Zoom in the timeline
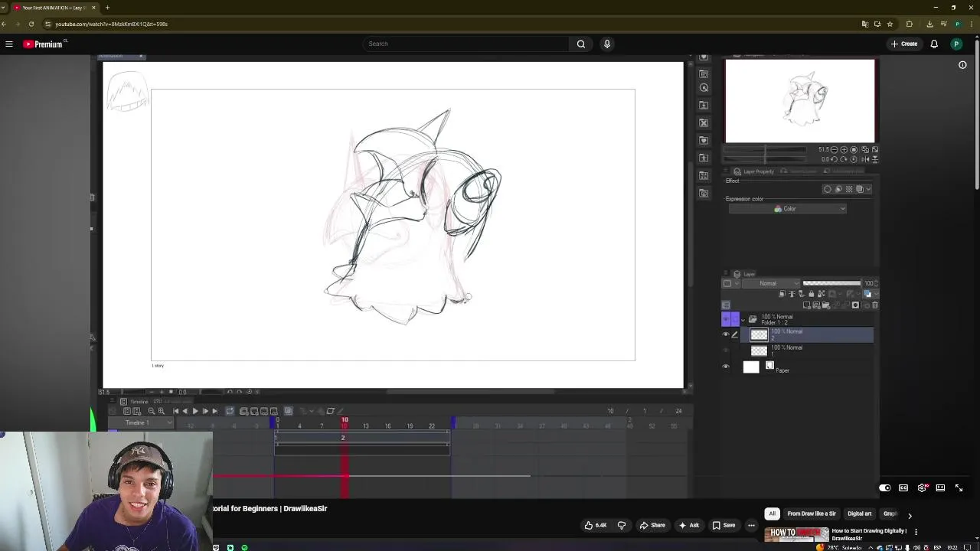The height and width of the screenshot is (551, 980). click(x=161, y=411)
